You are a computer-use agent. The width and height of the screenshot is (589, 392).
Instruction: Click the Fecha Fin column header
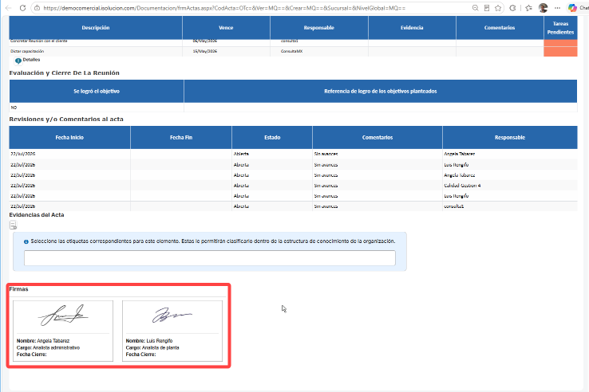point(181,137)
